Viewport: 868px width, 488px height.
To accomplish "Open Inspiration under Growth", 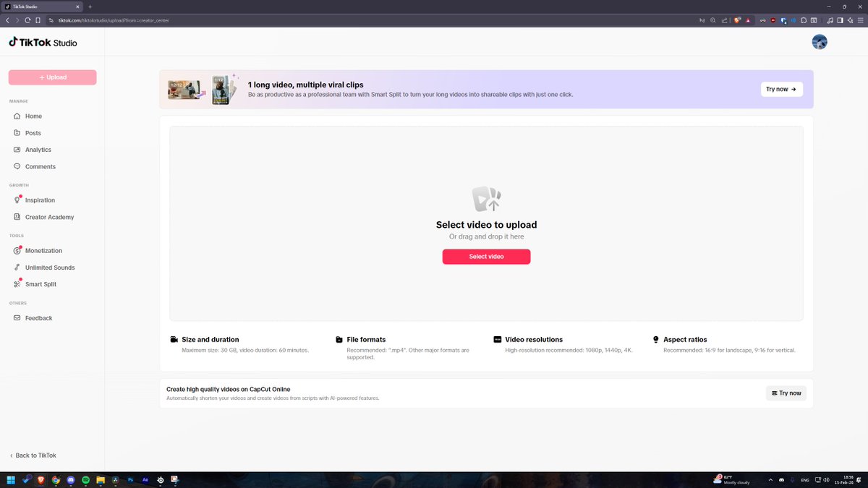I will (52, 200).
